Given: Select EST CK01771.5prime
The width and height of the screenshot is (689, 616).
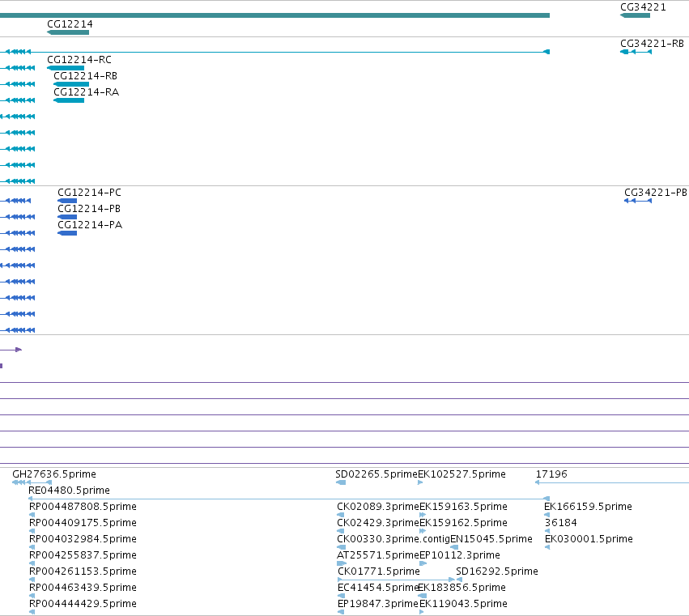Looking at the screenshot, I should pos(397,580).
